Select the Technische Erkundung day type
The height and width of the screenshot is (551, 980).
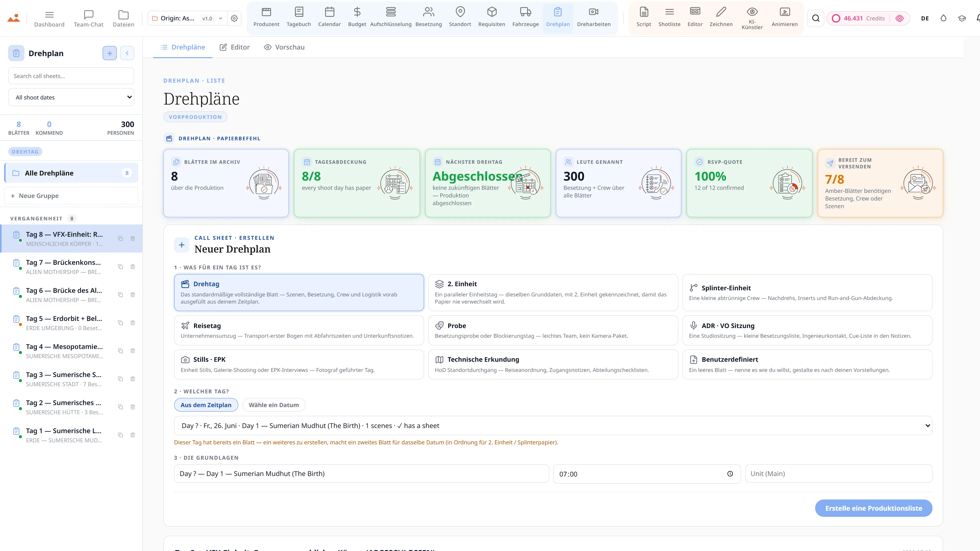click(x=553, y=364)
